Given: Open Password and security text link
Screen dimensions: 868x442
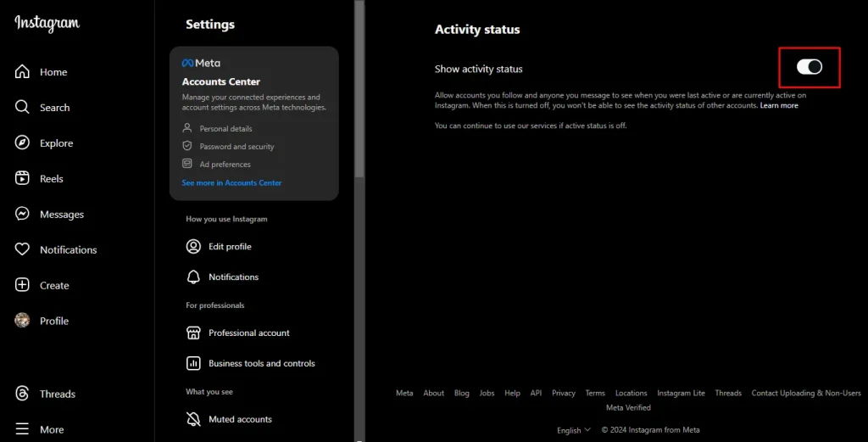Looking at the screenshot, I should (237, 146).
